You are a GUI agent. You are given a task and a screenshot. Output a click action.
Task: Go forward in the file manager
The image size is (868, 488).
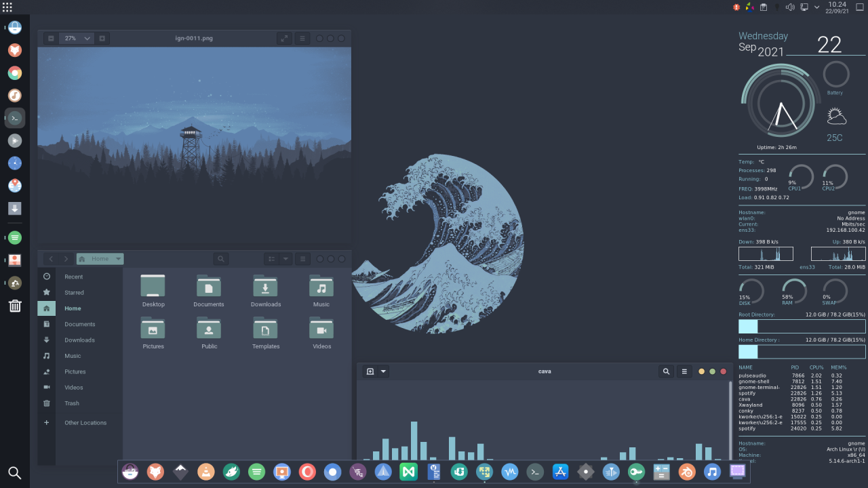tap(66, 259)
